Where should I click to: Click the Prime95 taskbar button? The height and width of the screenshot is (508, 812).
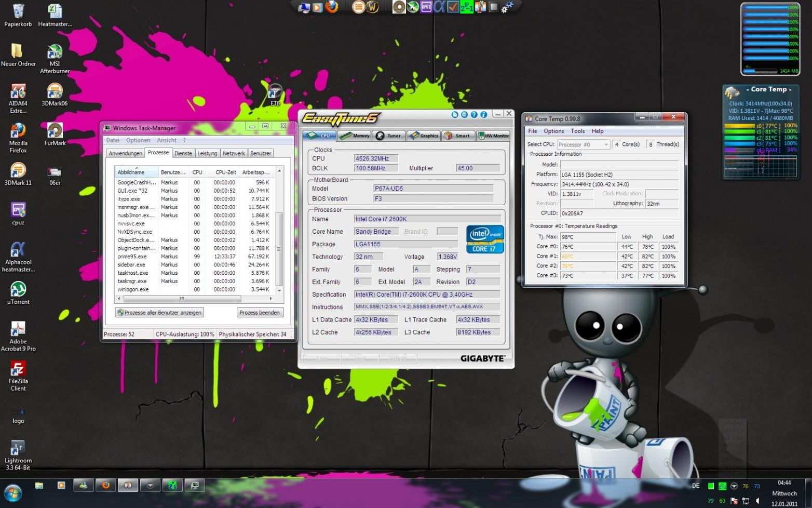click(172, 486)
